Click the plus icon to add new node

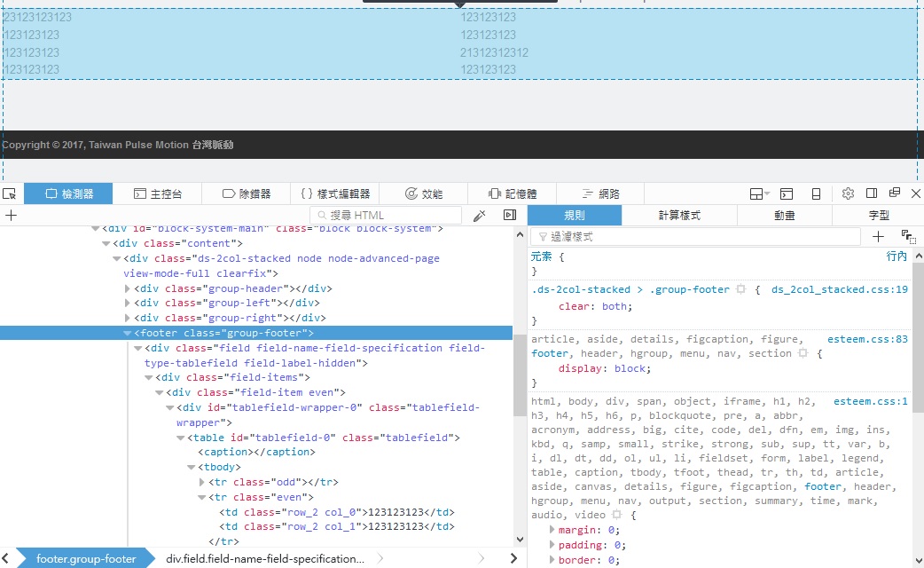pyautogui.click(x=12, y=215)
